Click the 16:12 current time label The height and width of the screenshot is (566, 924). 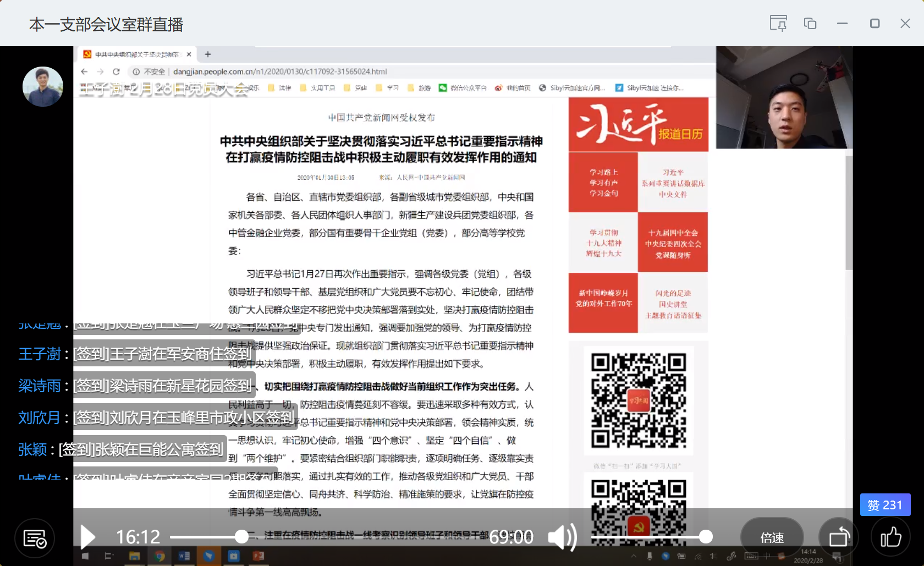[138, 537]
